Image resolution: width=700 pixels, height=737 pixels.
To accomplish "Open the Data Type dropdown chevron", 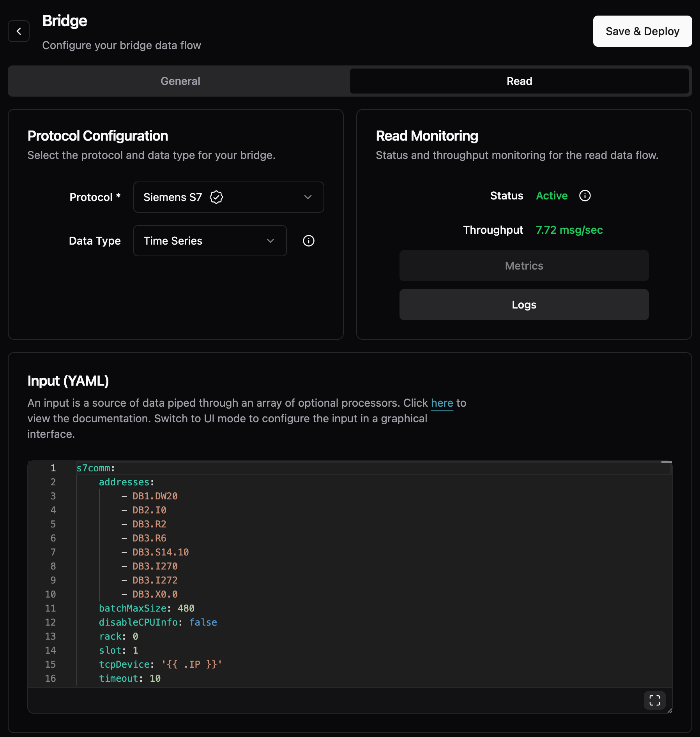I will 270,241.
